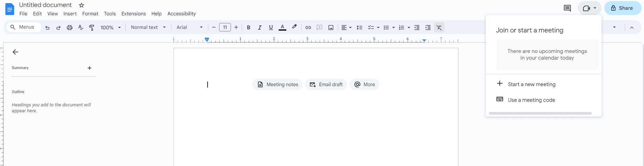Viewport: 644px width, 166px height.
Task: Open the Extensions menu
Action: point(133,14)
